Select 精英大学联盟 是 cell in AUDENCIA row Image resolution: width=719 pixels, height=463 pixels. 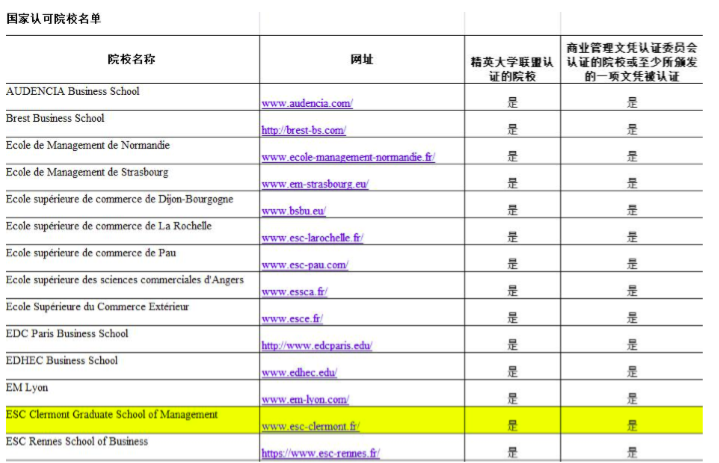coord(512,97)
